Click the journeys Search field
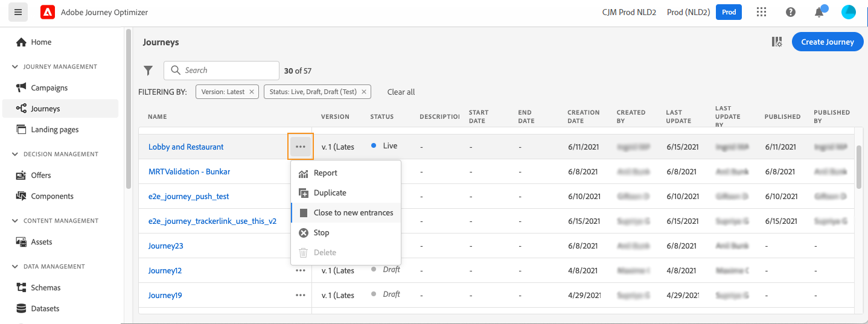Viewport: 868px width, 324px height. click(x=222, y=71)
